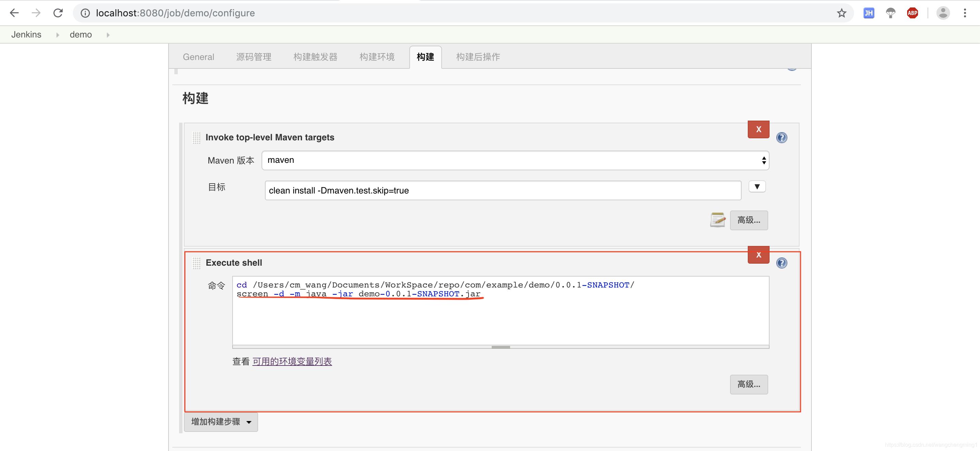Open the JH browser extension
The image size is (980, 451).
tap(869, 13)
